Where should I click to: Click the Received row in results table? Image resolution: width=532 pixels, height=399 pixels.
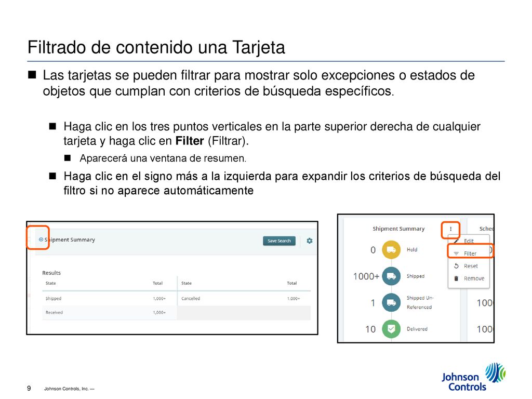[x=110, y=312]
